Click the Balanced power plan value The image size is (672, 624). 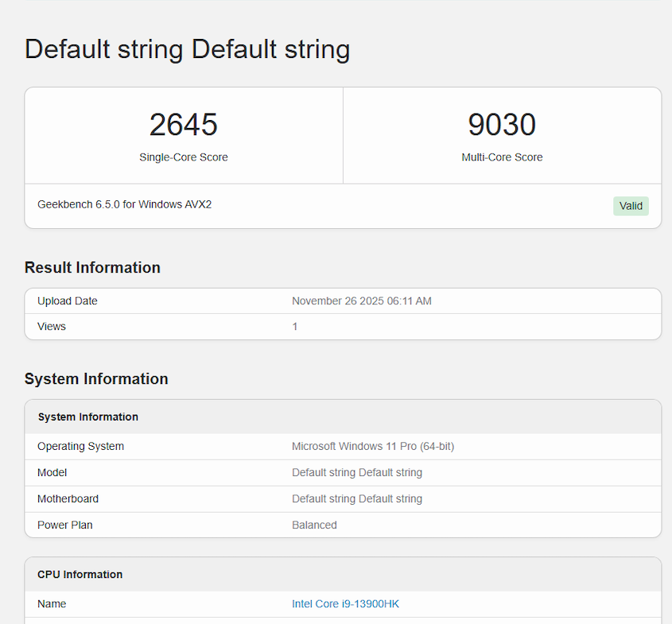[x=314, y=525]
